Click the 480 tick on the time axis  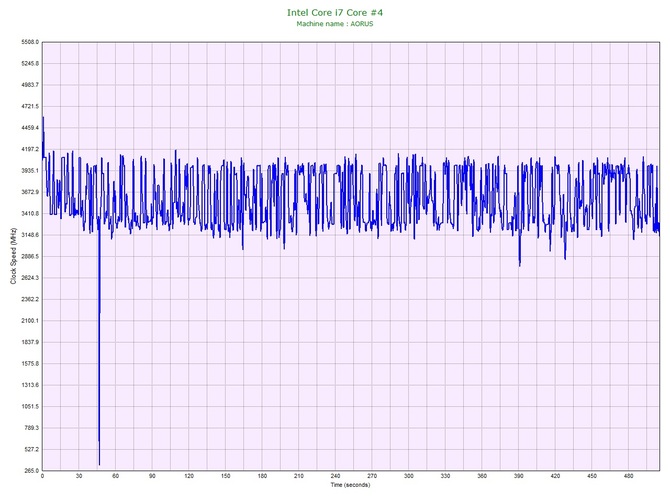(x=629, y=476)
